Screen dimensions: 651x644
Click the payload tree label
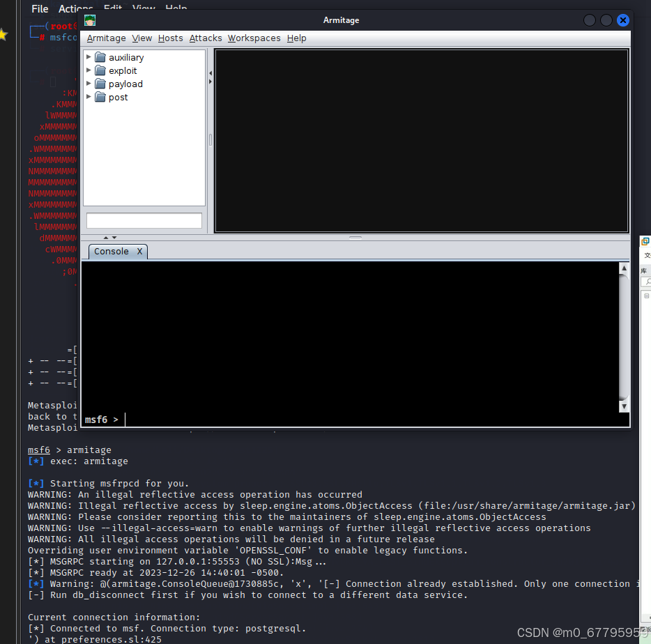click(125, 84)
